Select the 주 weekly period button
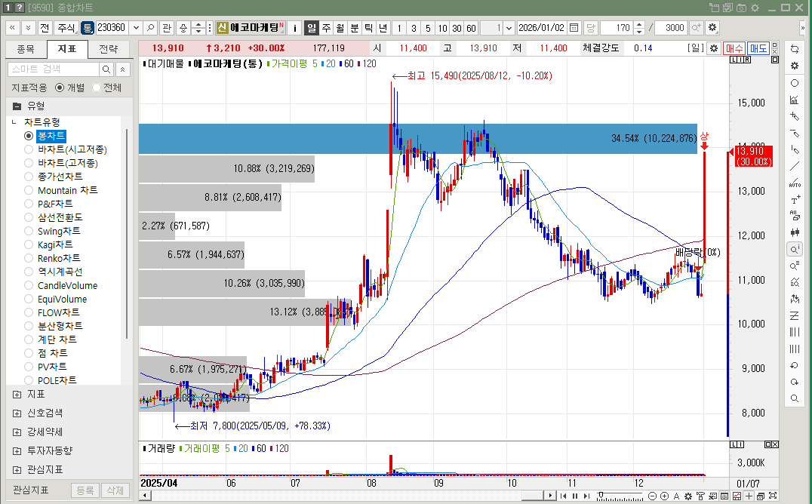The height and width of the screenshot is (504, 812). coord(326,28)
